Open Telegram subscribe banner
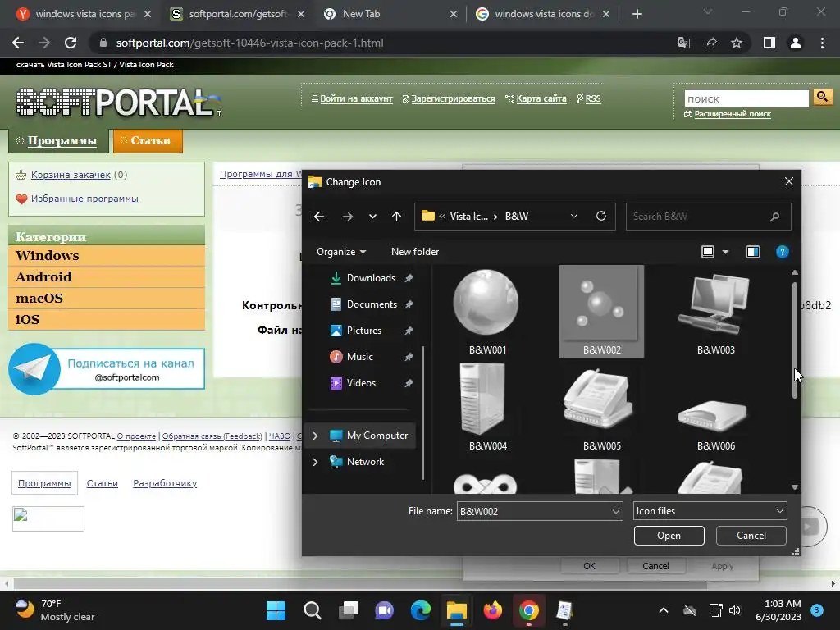 click(x=107, y=369)
